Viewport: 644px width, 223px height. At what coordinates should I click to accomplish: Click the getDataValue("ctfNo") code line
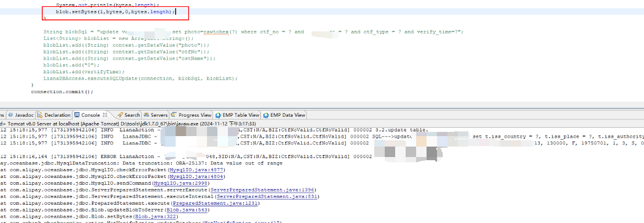point(126,52)
